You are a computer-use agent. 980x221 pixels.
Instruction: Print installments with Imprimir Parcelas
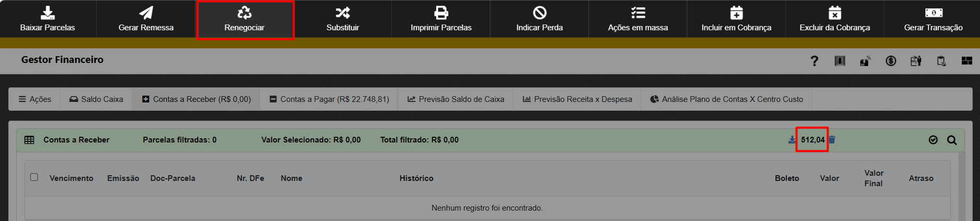441,19
